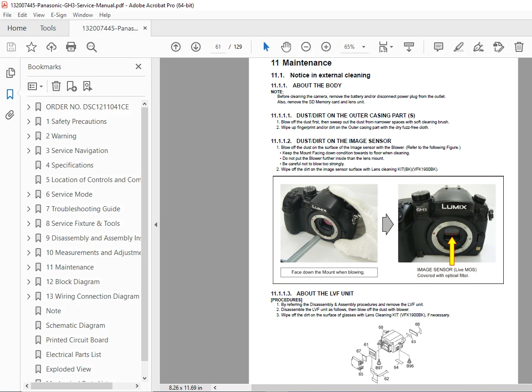Image resolution: width=532 pixels, height=392 pixels.
Task: Click the bookmarks horizontal scrollbar right arrow
Action: click(137, 386)
